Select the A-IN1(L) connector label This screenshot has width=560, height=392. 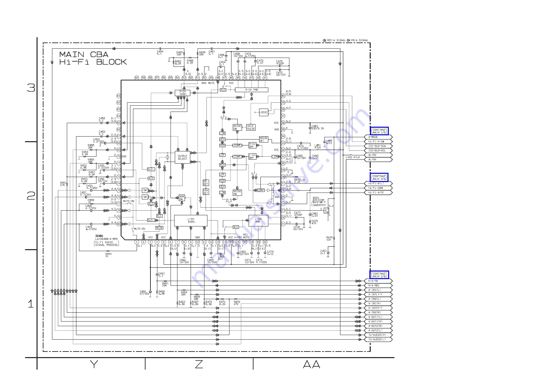[x=378, y=290]
